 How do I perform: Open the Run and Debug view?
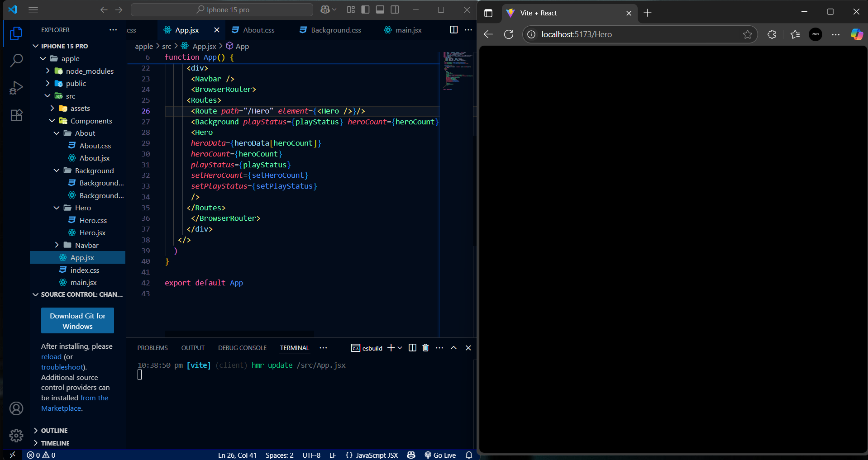(16, 88)
